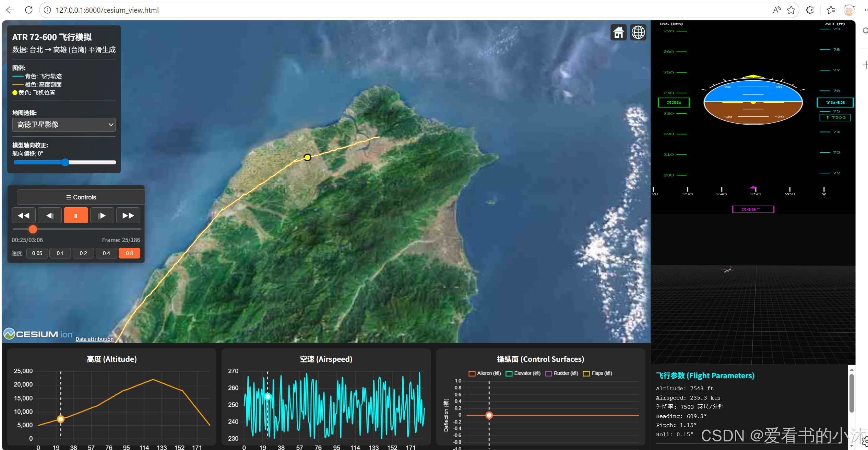Set playback speed to 0.2
This screenshot has width=868, height=450.
point(83,253)
